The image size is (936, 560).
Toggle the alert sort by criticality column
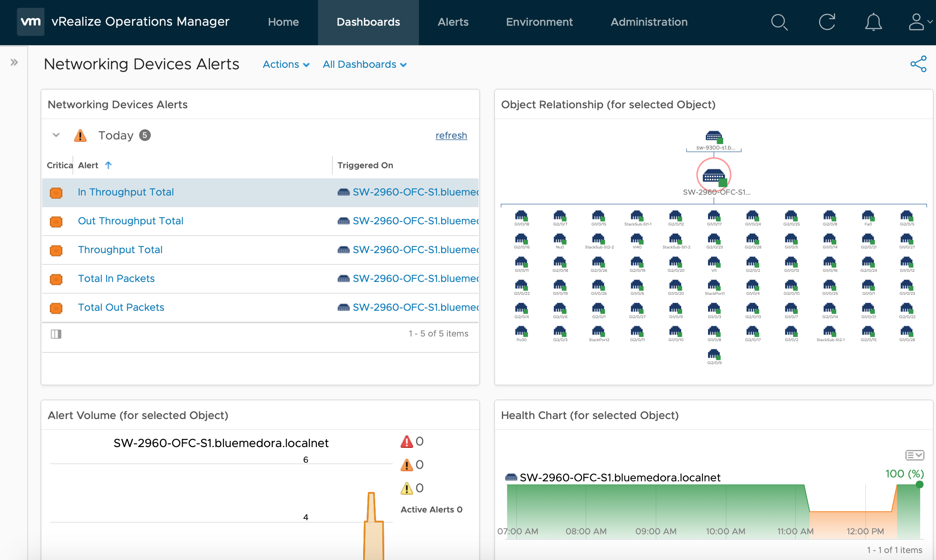(59, 166)
